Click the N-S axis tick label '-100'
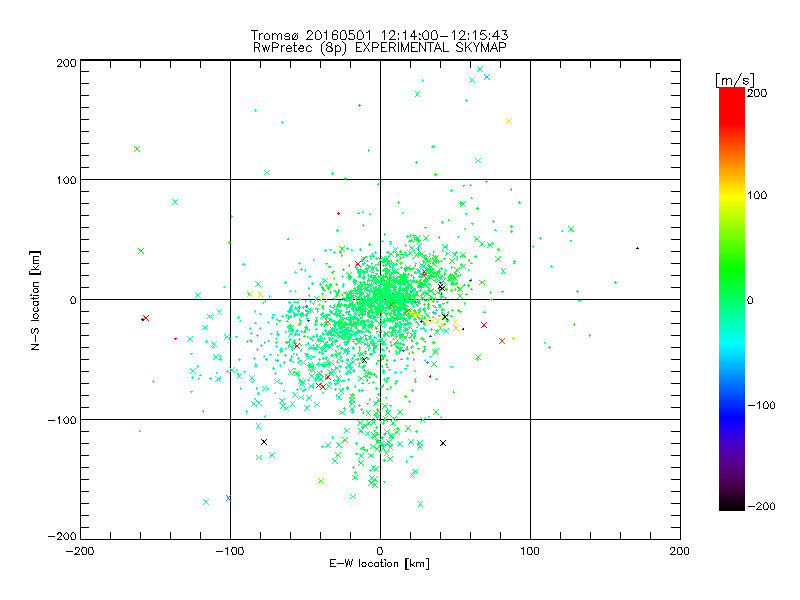800x600 pixels. [62, 420]
